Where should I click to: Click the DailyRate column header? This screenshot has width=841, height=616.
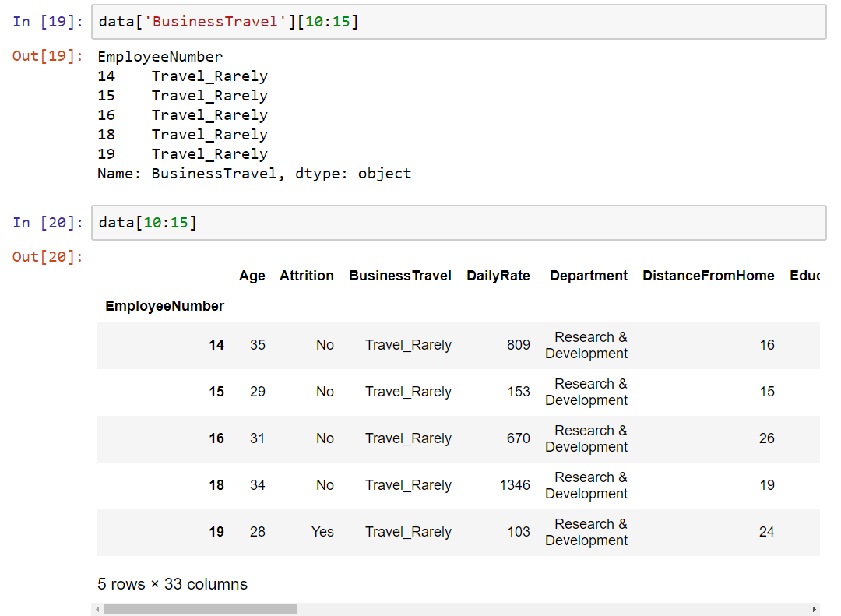tap(498, 275)
